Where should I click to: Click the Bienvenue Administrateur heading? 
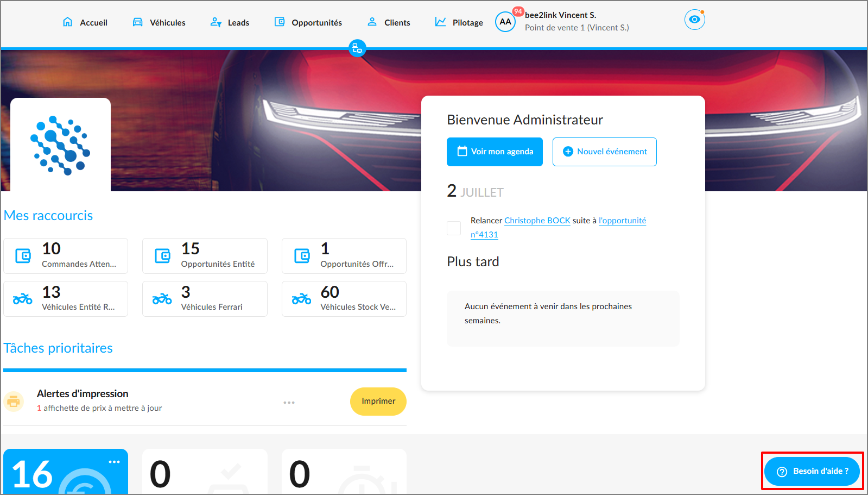coord(525,120)
